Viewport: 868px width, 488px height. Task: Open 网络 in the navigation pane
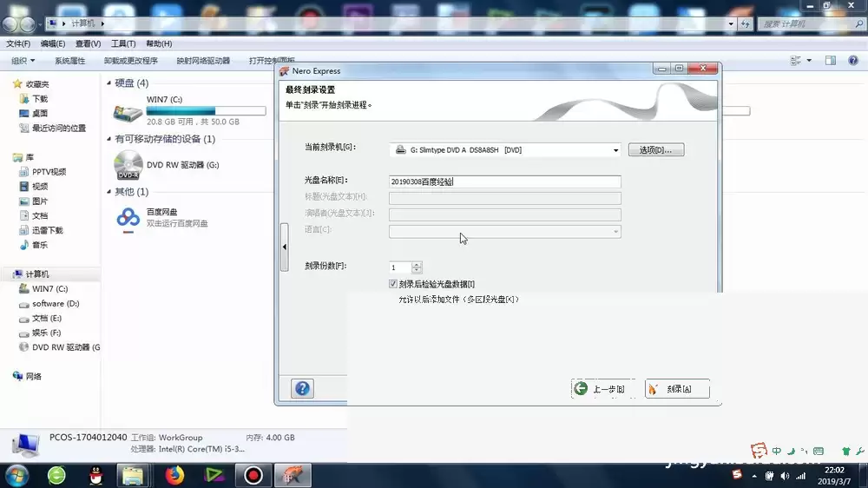coord(33,376)
